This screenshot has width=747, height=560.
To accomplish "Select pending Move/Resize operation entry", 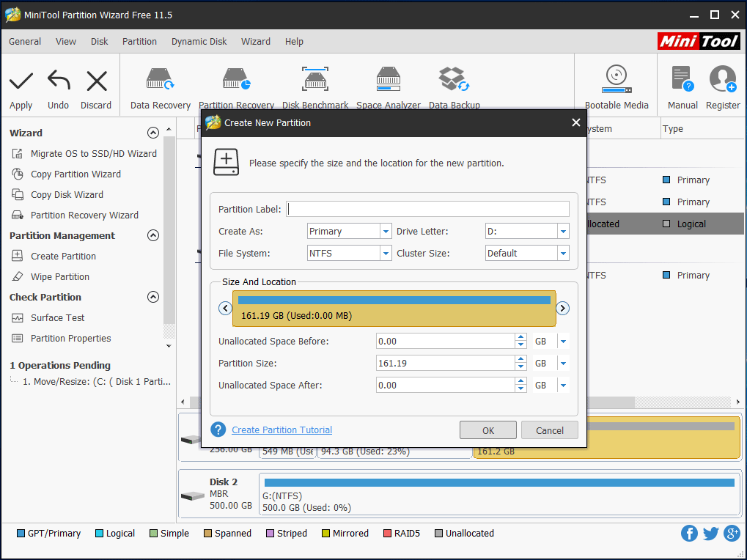I will pyautogui.click(x=96, y=381).
